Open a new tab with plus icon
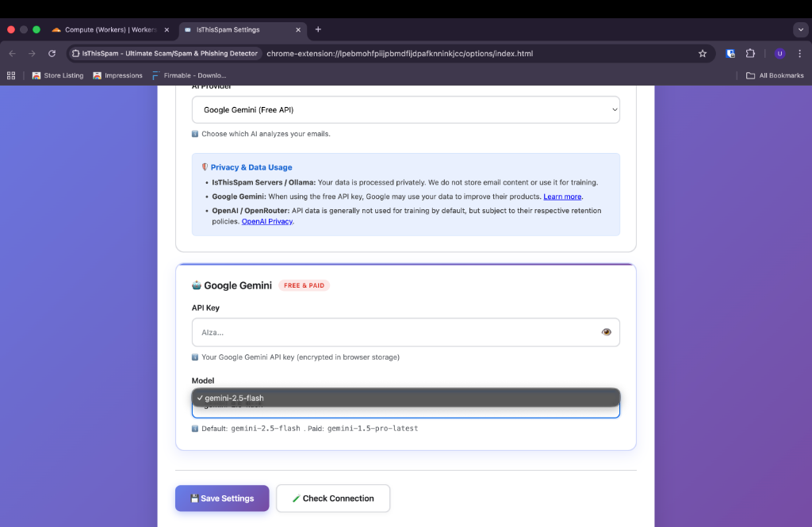The width and height of the screenshot is (812, 527). (x=318, y=29)
